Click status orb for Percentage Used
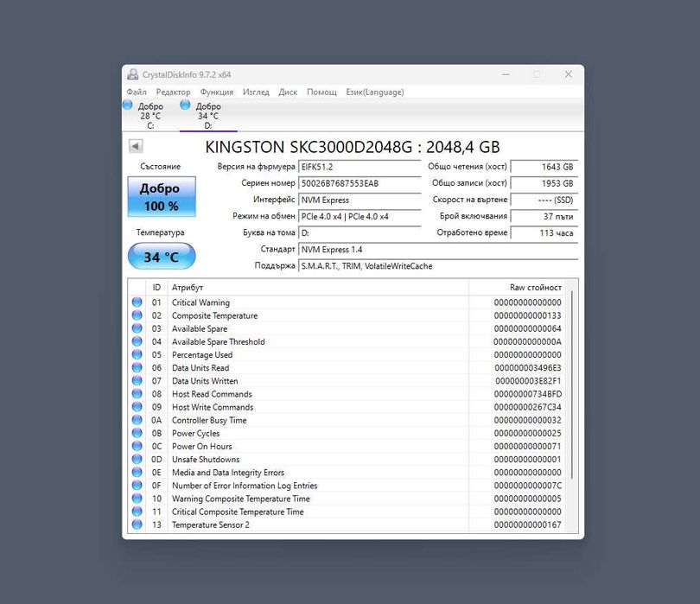700x604 pixels. (x=137, y=354)
